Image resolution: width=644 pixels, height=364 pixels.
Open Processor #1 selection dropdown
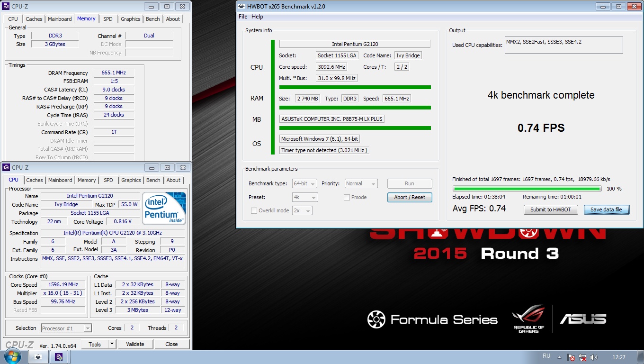(x=66, y=328)
